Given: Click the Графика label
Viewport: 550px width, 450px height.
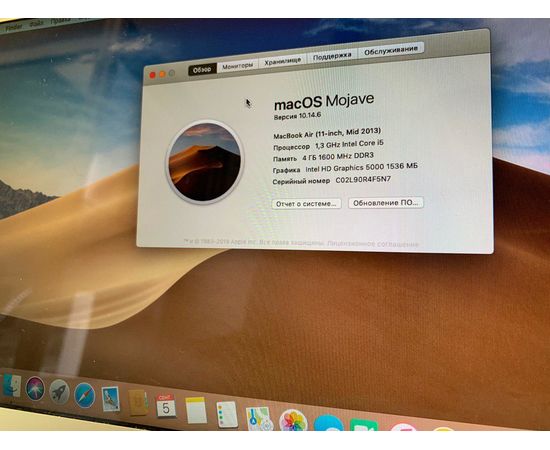Looking at the screenshot, I should pyautogui.click(x=287, y=170).
